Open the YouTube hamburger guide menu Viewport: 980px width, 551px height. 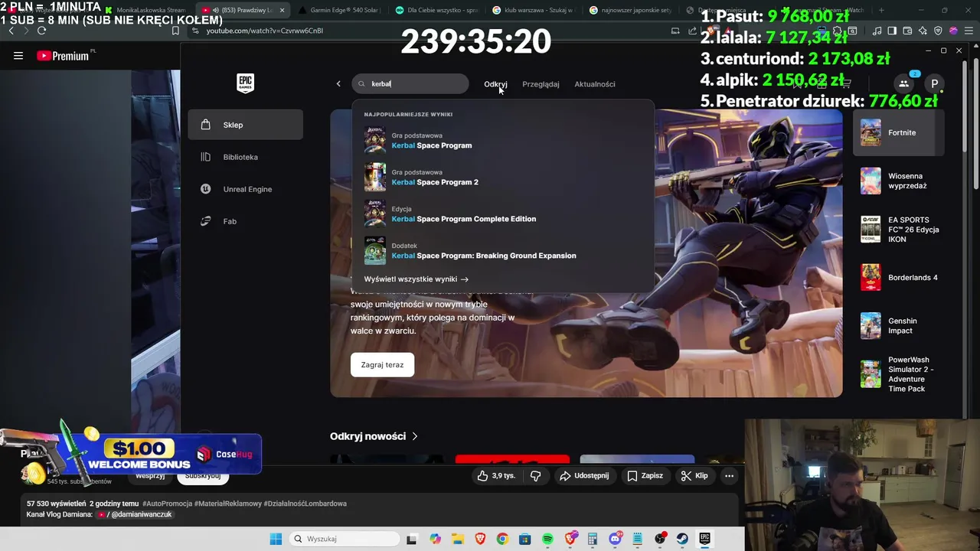tap(18, 56)
